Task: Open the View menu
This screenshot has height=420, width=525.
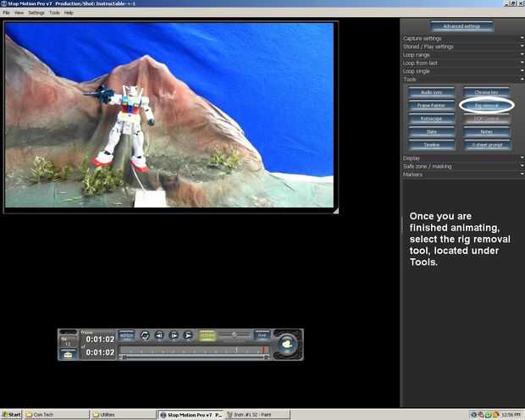Action: (19, 13)
